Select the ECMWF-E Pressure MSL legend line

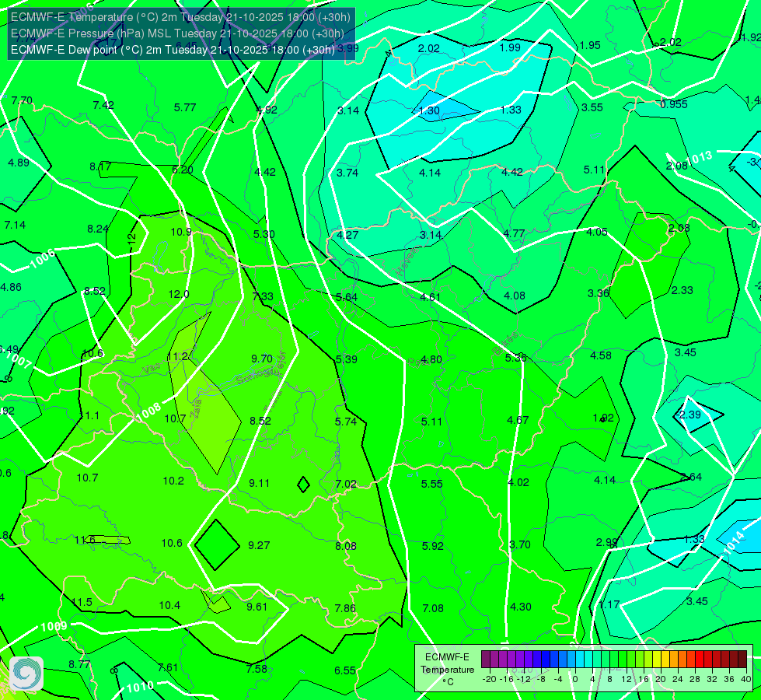[x=177, y=33]
